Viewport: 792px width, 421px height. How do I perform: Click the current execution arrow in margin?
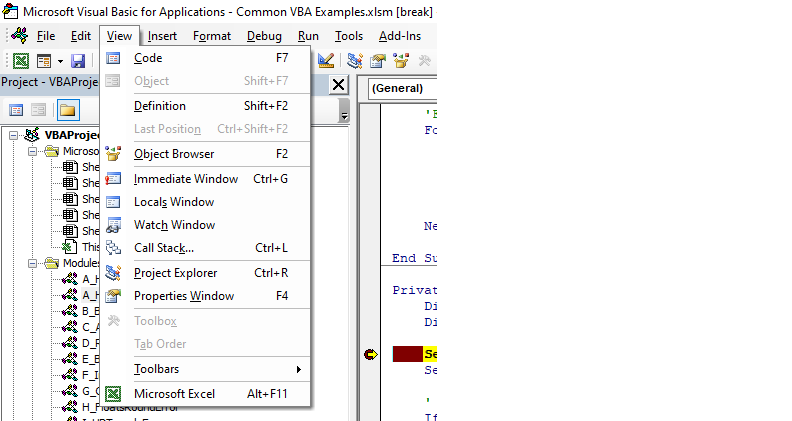(370, 354)
